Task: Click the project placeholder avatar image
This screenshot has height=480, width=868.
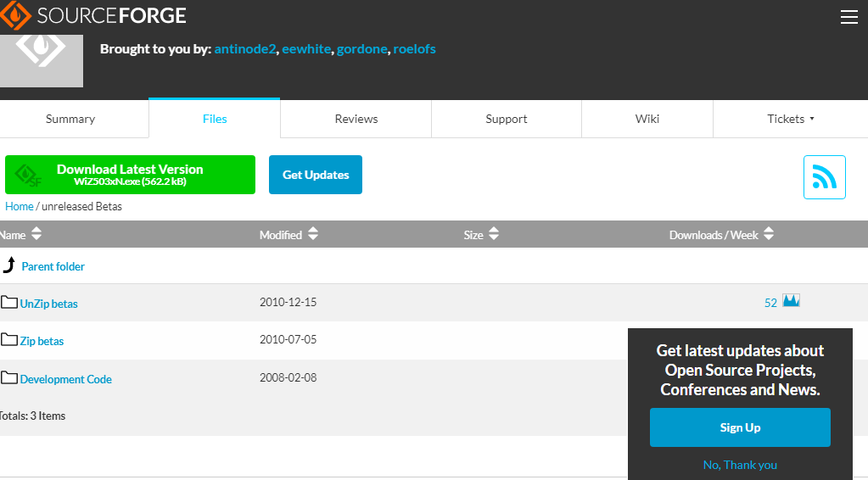Action: [42, 61]
